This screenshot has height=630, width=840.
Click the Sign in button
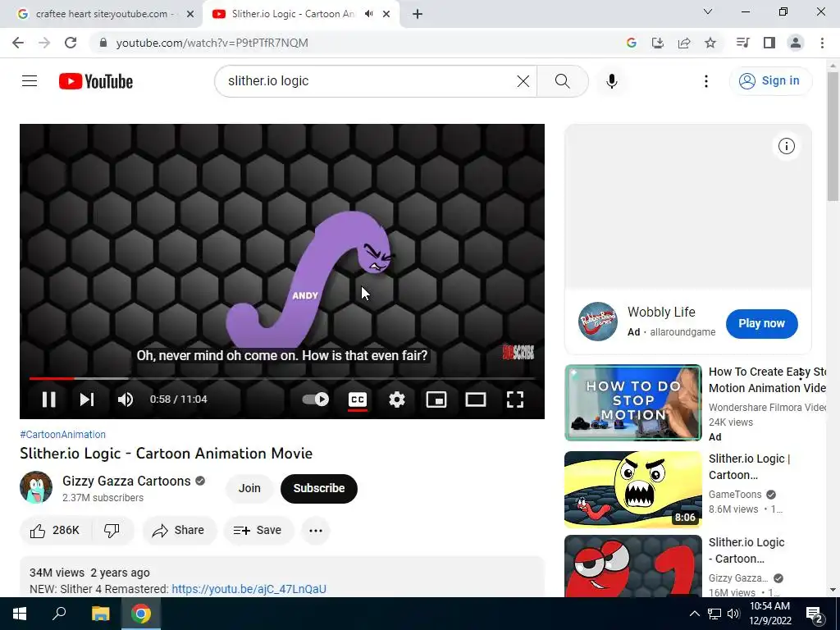[x=770, y=81]
